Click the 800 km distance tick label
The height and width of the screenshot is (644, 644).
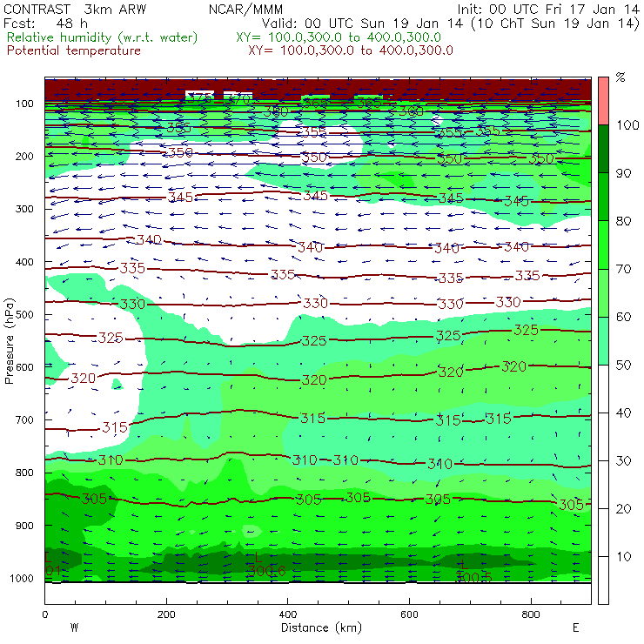pyautogui.click(x=531, y=614)
